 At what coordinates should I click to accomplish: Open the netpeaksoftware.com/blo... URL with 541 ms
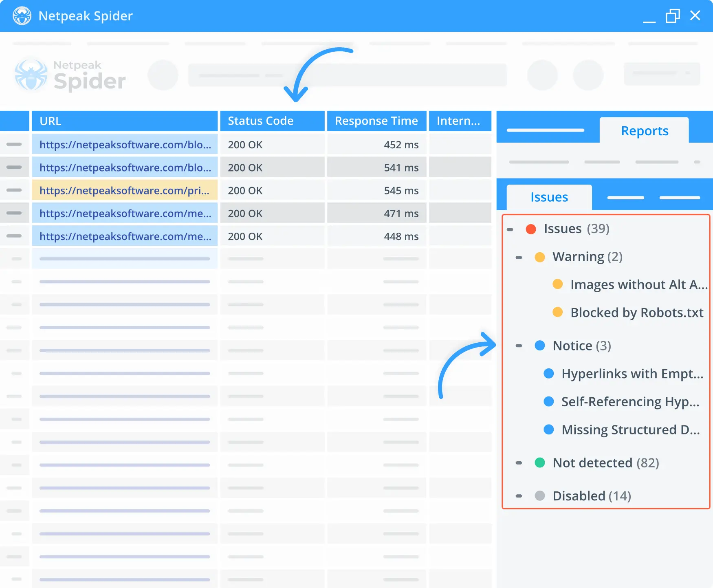[x=125, y=167]
